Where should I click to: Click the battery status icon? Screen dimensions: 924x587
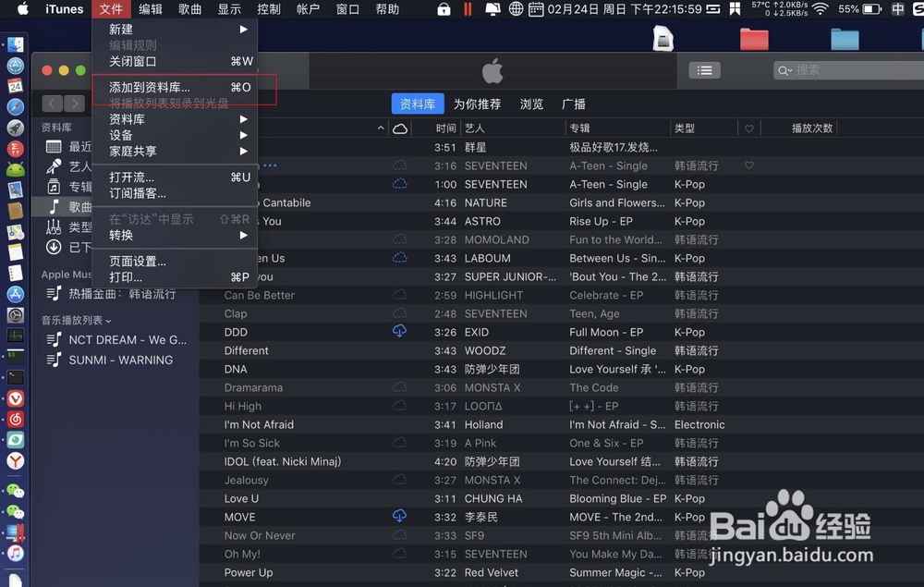coord(871,9)
